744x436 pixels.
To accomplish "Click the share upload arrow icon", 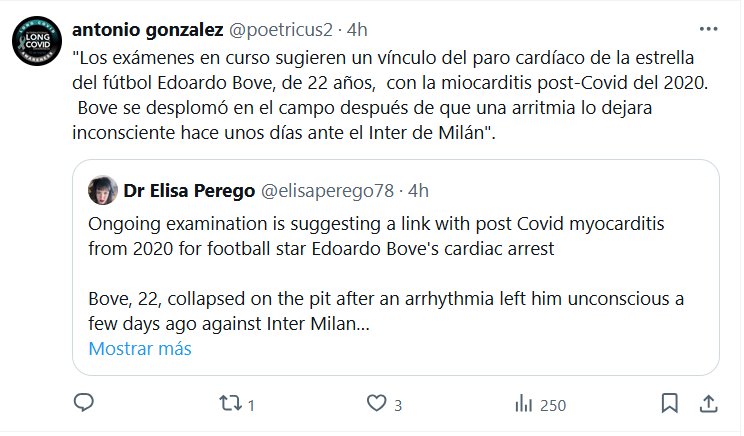I will (708, 404).
